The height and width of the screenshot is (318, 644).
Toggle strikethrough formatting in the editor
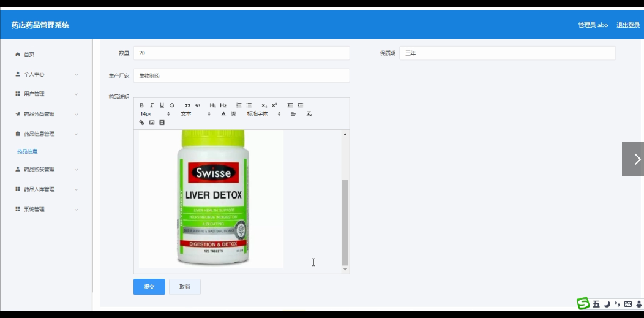pos(172,105)
